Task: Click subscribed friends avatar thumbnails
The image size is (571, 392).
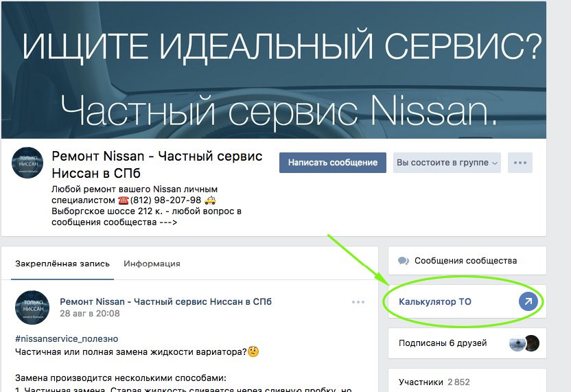Action: [x=524, y=343]
